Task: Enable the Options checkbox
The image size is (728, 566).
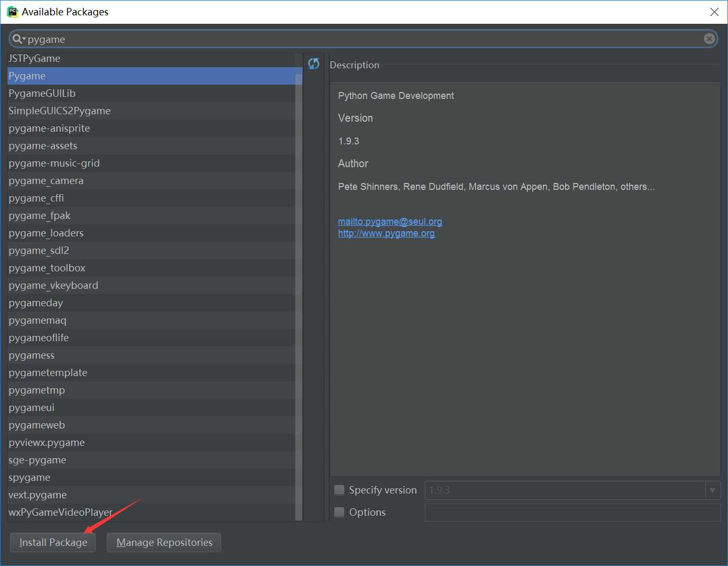Action: (340, 512)
